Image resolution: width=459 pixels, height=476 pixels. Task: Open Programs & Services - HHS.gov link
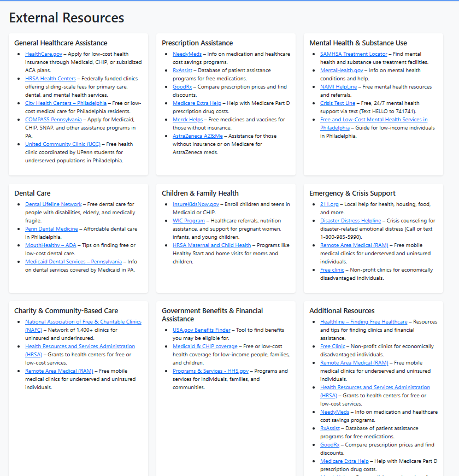click(211, 371)
